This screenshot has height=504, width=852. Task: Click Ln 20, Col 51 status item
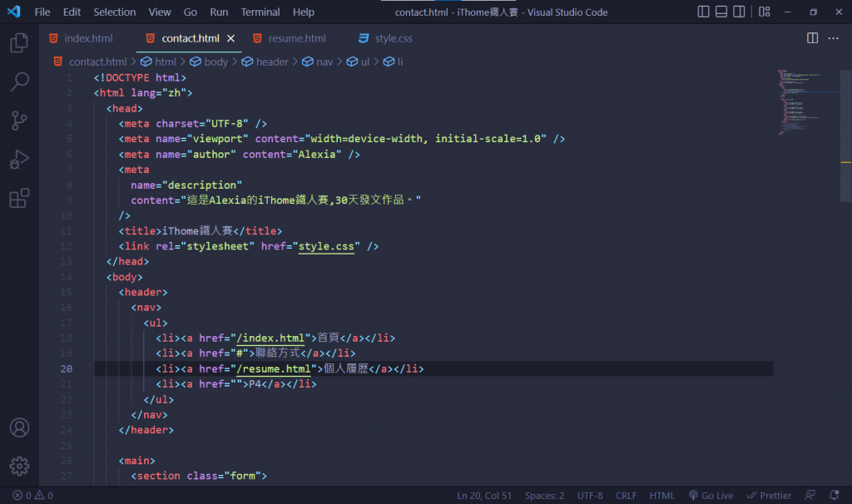484,496
